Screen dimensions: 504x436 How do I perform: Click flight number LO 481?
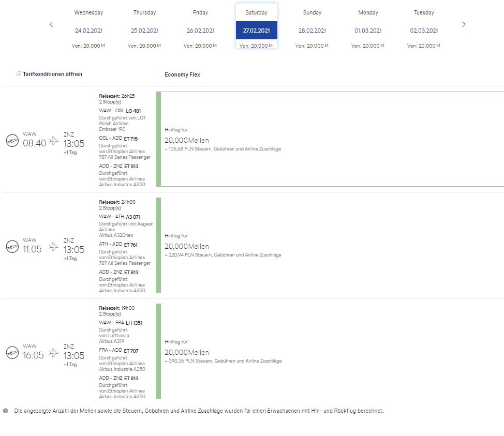(x=134, y=111)
